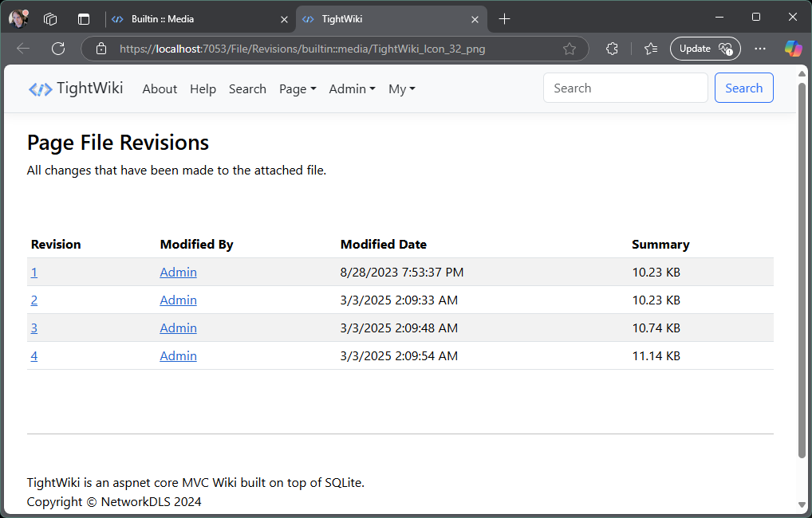Select the 11.14 KB summary cell

pos(656,356)
